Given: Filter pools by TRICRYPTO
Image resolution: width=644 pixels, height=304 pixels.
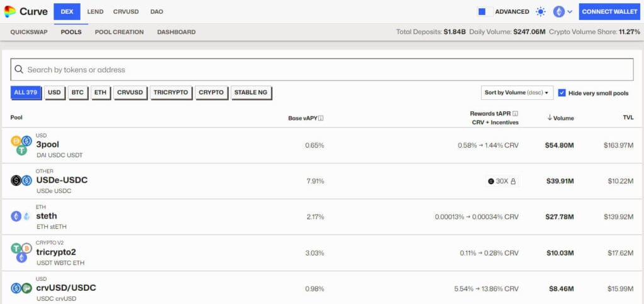Looking at the screenshot, I should tap(171, 93).
